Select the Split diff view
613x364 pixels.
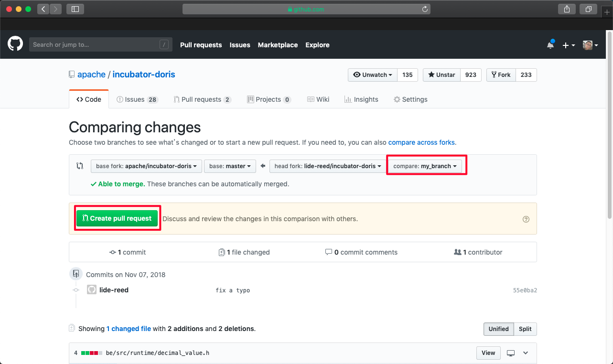click(x=525, y=329)
